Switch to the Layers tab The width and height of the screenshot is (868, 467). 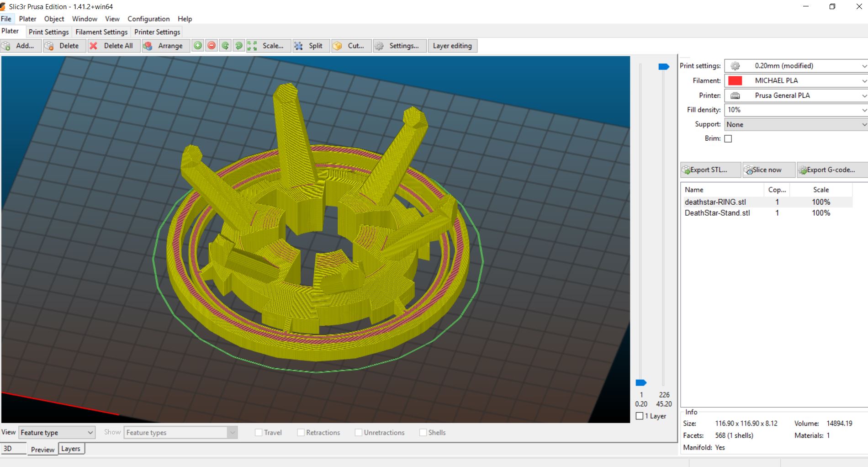(70, 449)
